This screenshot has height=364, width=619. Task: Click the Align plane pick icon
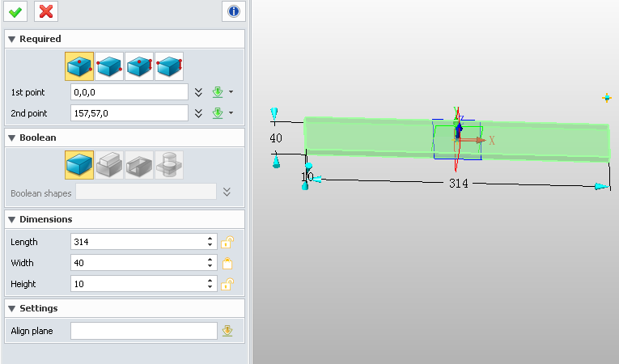pyautogui.click(x=227, y=331)
